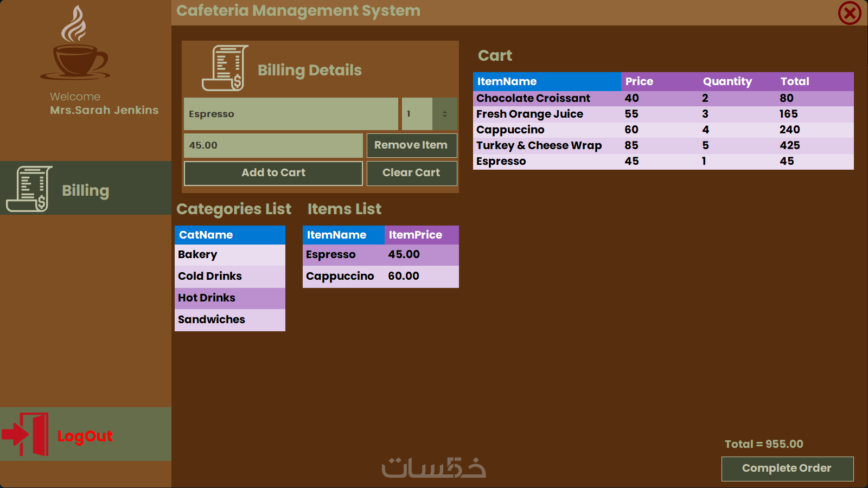Close the Cafeteria Management System window

[850, 13]
